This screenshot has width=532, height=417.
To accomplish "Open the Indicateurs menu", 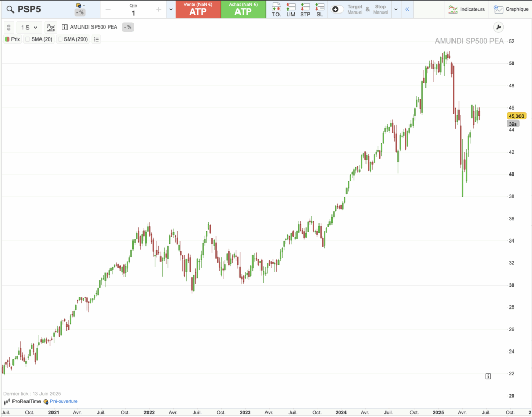I will (467, 9).
